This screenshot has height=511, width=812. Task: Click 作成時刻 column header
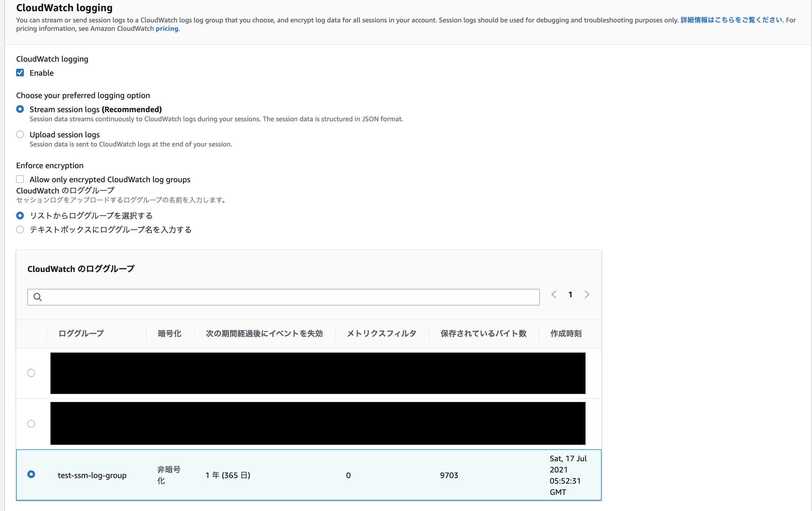click(x=566, y=334)
